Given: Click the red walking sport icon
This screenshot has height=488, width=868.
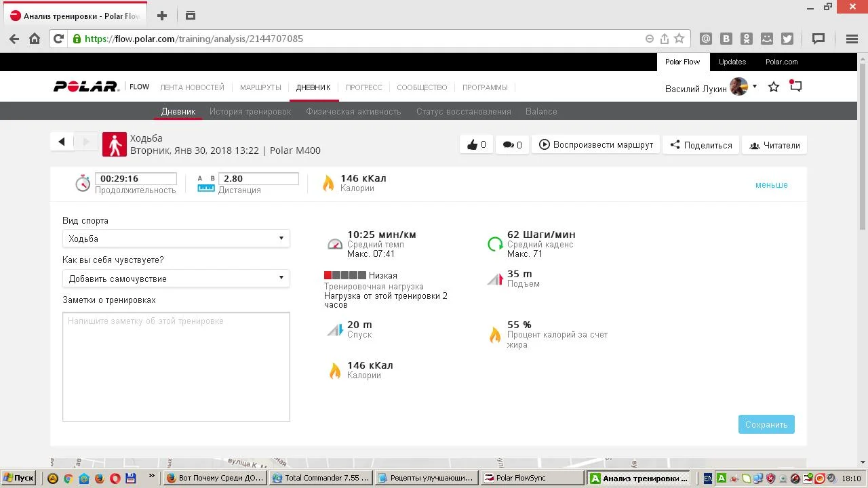Looking at the screenshot, I should point(115,145).
